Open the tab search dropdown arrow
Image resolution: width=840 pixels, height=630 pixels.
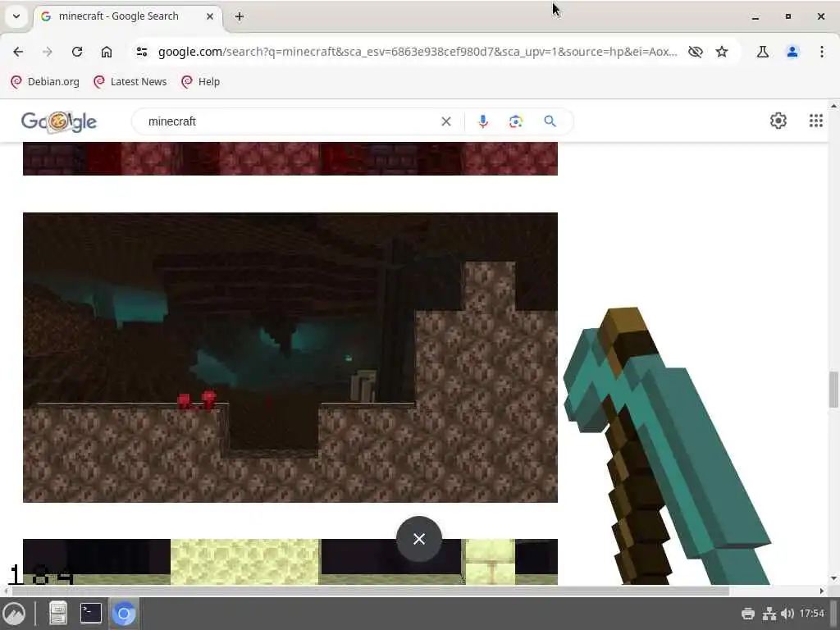(16, 16)
